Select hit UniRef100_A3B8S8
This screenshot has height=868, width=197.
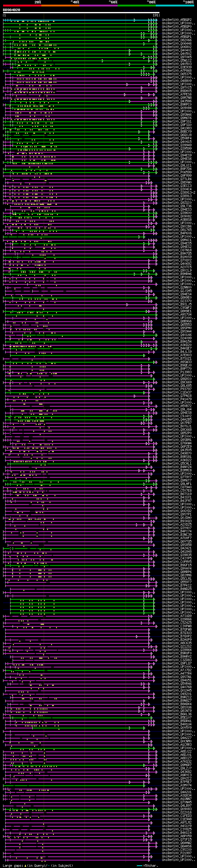[176, 220]
